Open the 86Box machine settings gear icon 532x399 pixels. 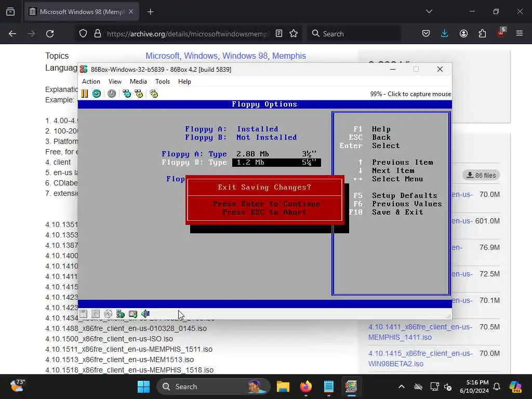pyautogui.click(x=154, y=94)
